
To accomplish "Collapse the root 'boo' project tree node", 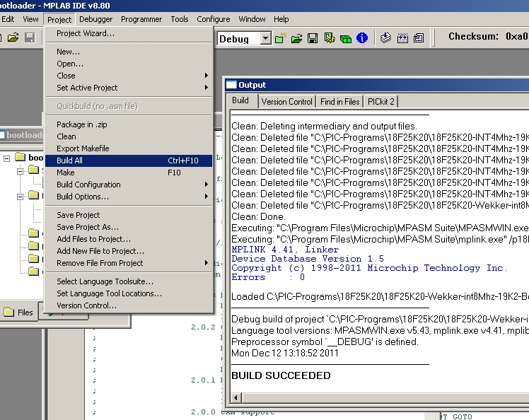I will pos(7,158).
